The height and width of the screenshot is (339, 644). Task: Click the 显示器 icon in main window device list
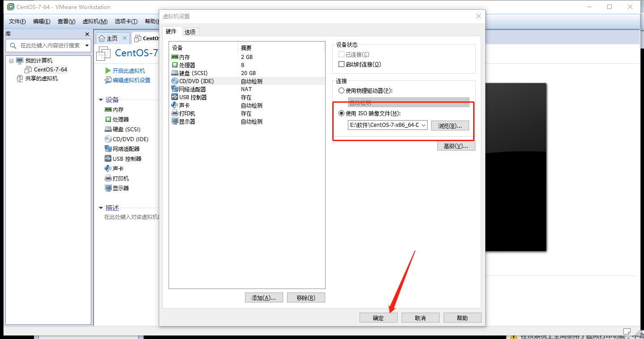pos(108,188)
